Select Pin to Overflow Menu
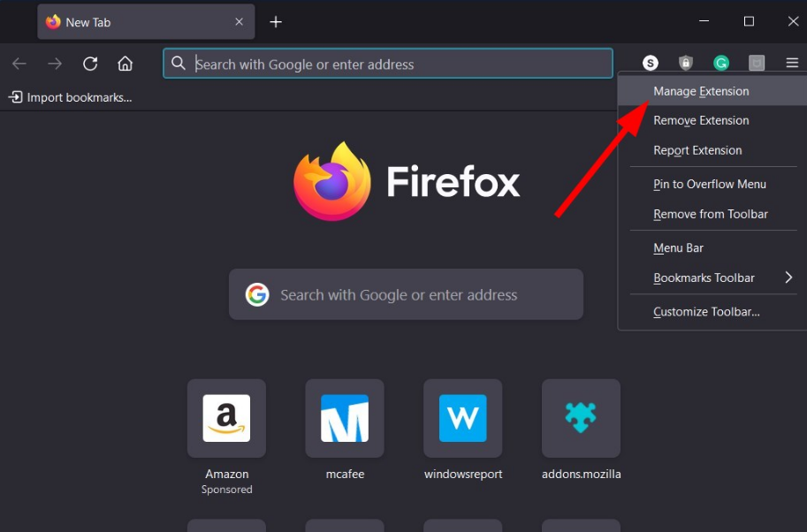The image size is (807, 532). [712, 184]
